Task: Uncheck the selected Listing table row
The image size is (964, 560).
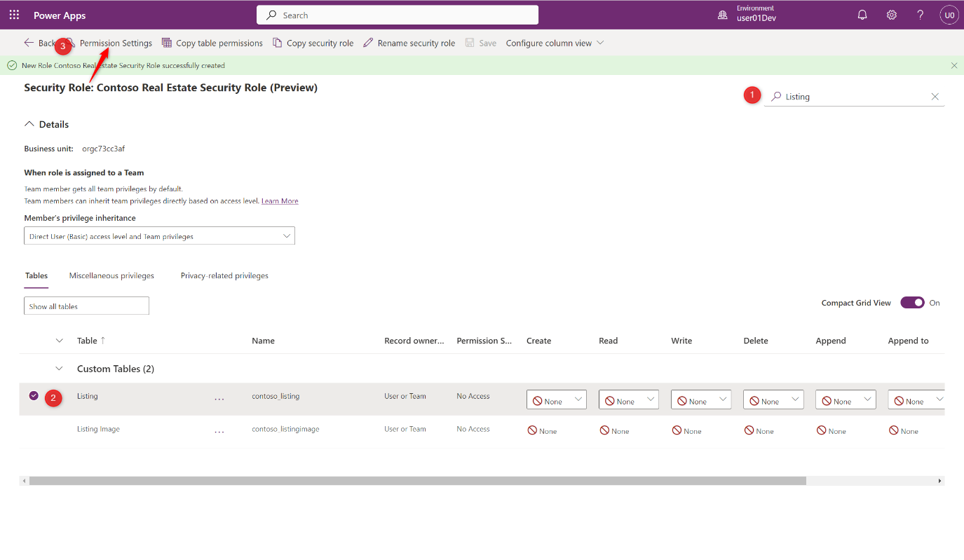Action: (x=34, y=395)
